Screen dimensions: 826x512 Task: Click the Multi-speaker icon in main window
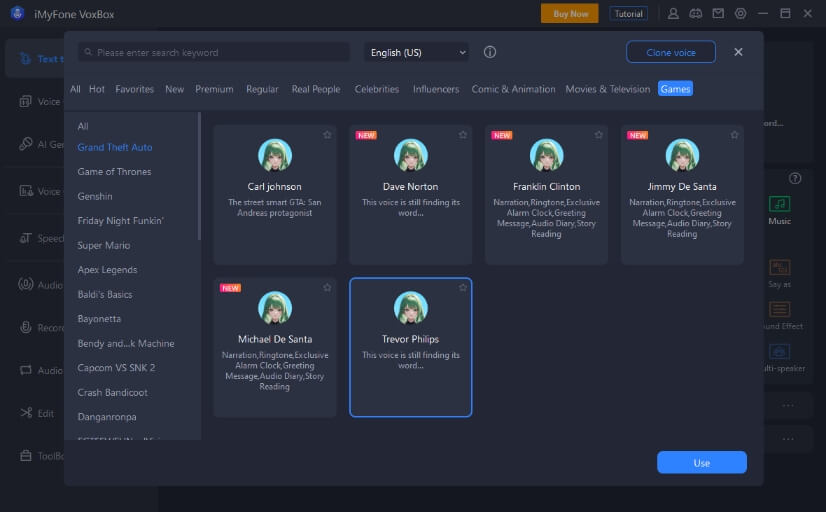(x=779, y=351)
